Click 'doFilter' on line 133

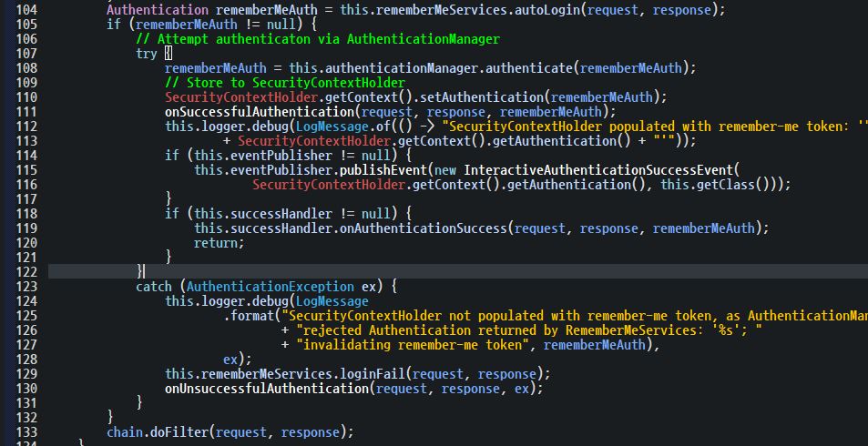(179, 432)
